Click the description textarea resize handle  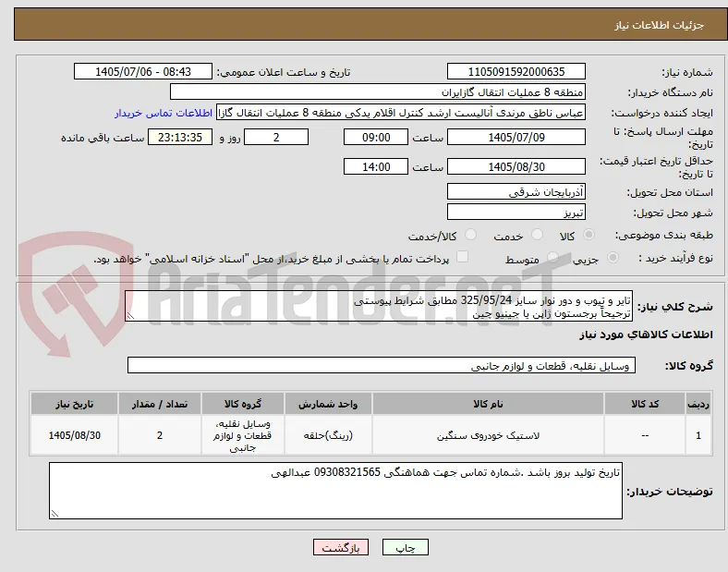coord(130,316)
